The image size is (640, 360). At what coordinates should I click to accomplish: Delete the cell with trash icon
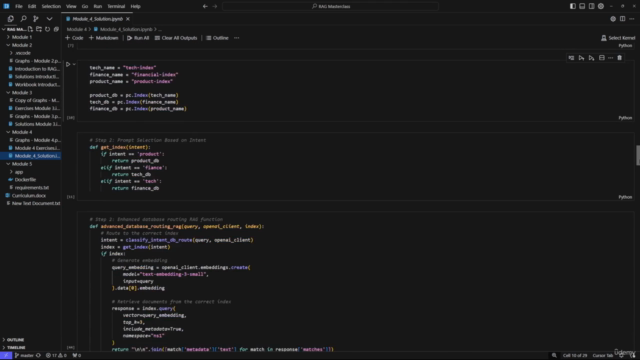click(x=620, y=58)
